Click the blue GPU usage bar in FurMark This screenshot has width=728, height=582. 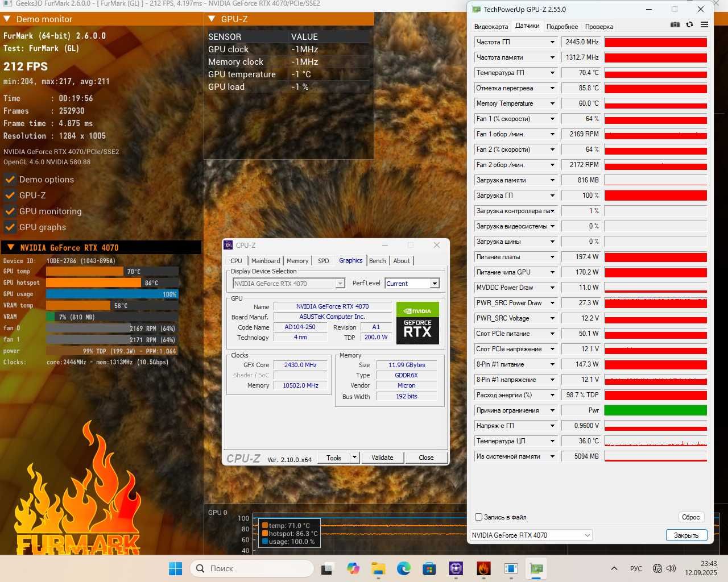click(112, 294)
